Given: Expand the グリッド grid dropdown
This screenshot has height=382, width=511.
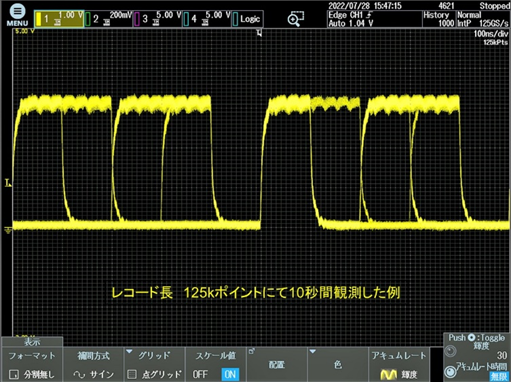Looking at the screenshot, I should [x=154, y=364].
